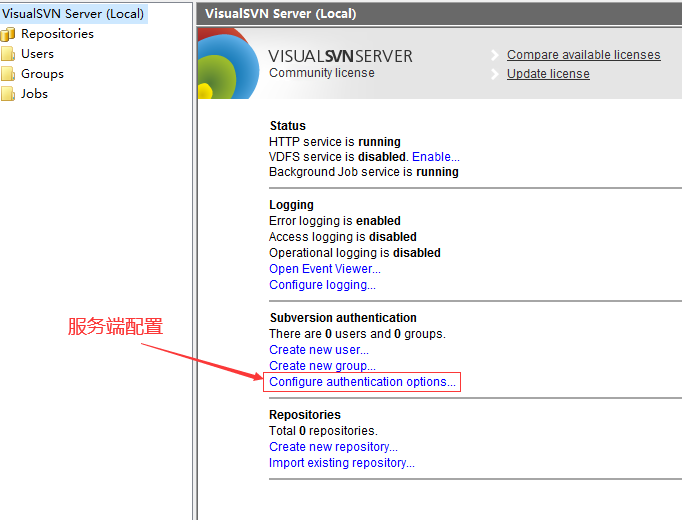Click the VisualSVN Server logo graphic
The width and height of the screenshot is (682, 520).
(228, 63)
